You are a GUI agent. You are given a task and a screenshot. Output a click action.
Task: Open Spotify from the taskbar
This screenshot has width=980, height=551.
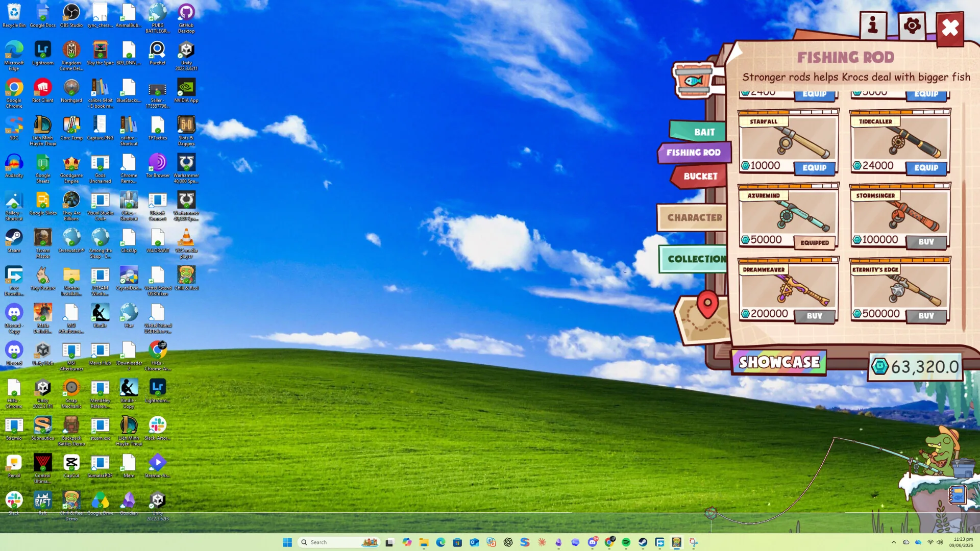[626, 542]
